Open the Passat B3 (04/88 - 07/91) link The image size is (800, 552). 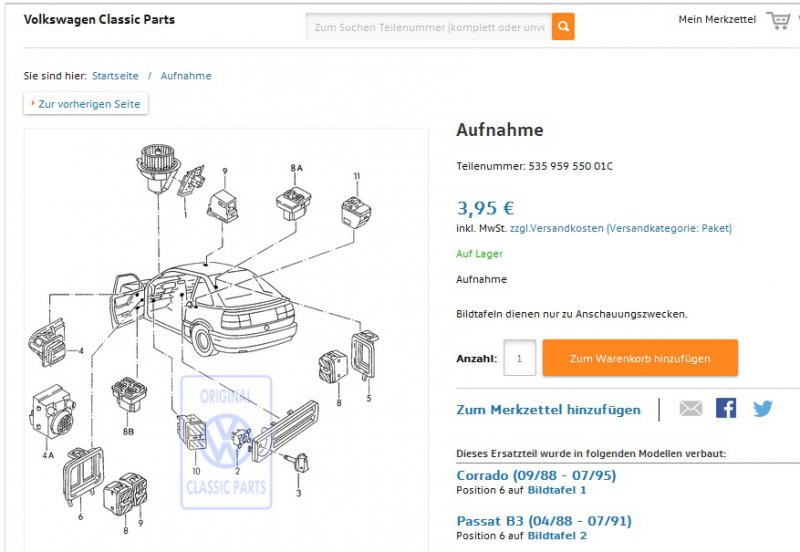pos(544,521)
